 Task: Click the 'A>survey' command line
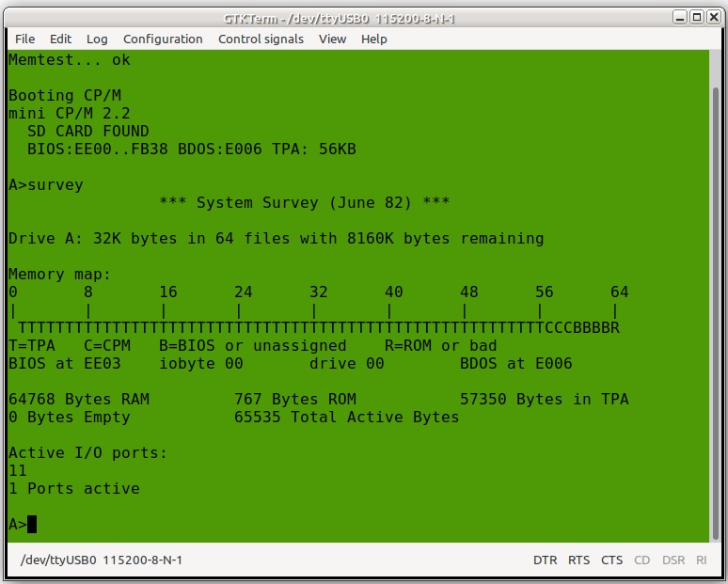(x=46, y=184)
